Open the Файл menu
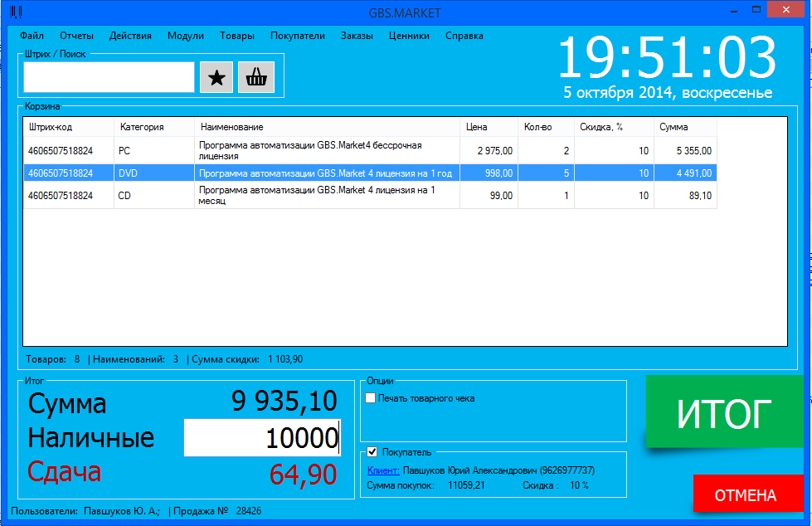This screenshot has width=812, height=526. point(32,36)
